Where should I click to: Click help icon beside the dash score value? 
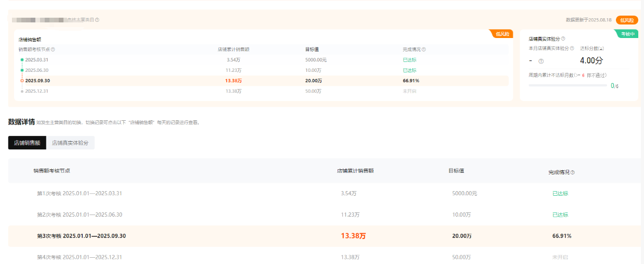tap(541, 61)
